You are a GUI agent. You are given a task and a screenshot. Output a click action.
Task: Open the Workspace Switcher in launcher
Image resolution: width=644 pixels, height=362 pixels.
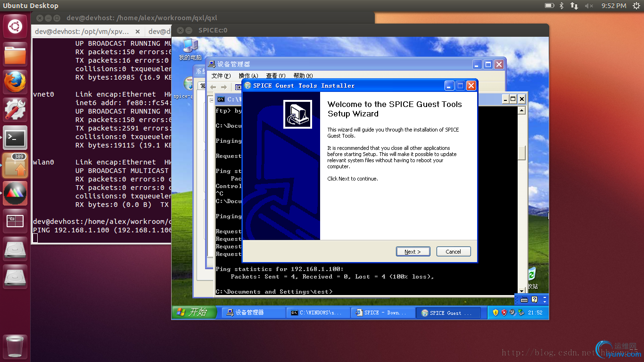tap(15, 221)
